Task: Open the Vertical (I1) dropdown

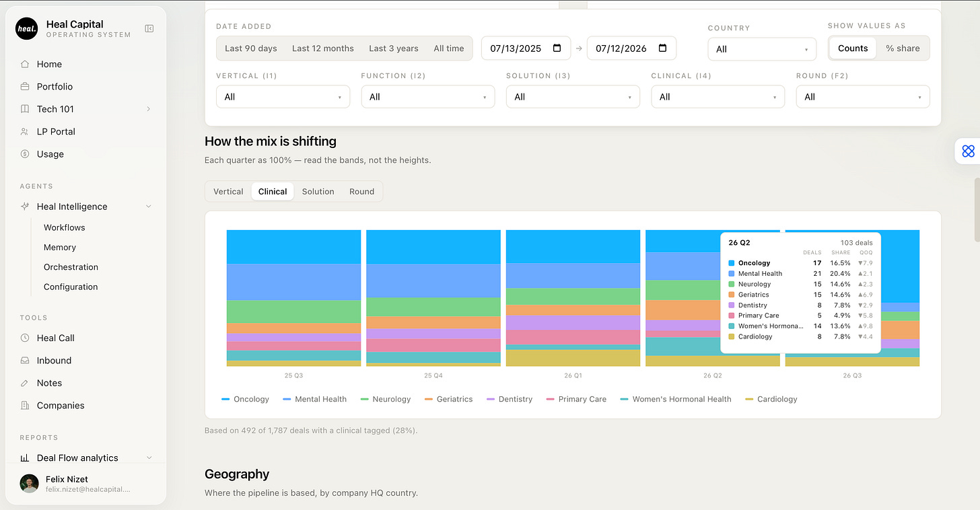Action: (x=283, y=97)
